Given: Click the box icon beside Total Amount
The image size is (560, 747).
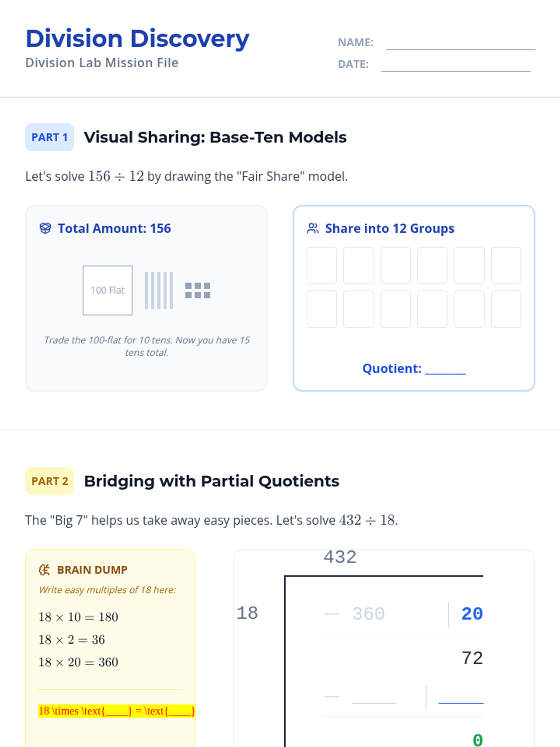Looking at the screenshot, I should (x=45, y=228).
